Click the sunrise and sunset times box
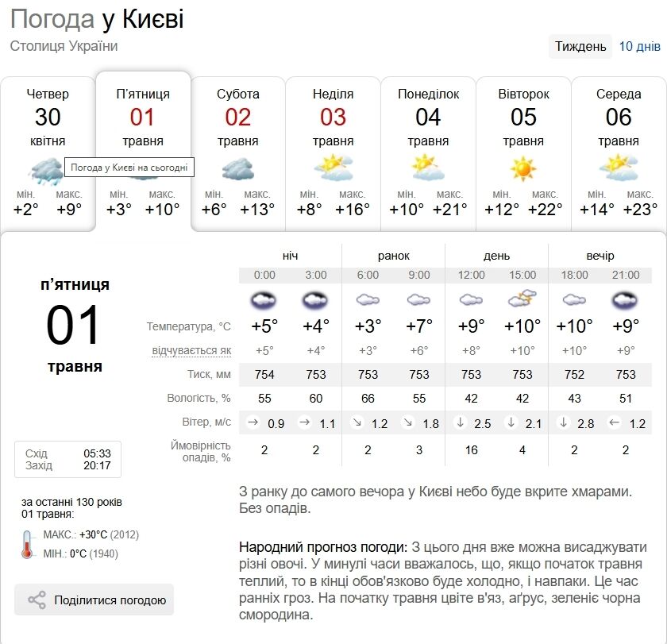Screen dimensions: 667x644 tap(67, 459)
